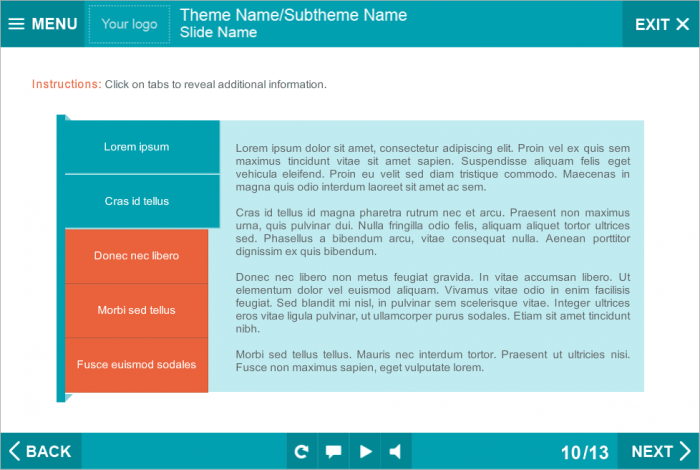Go BACK to the previous slide
700x470 pixels.
(41, 451)
